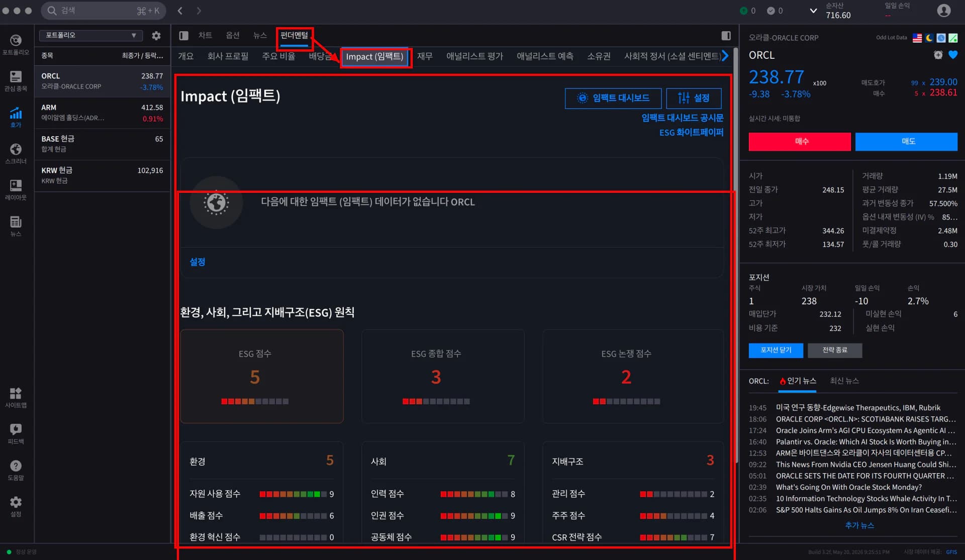The width and height of the screenshot is (965, 560).
Task: Open the 개요 sub-tab
Action: [186, 56]
